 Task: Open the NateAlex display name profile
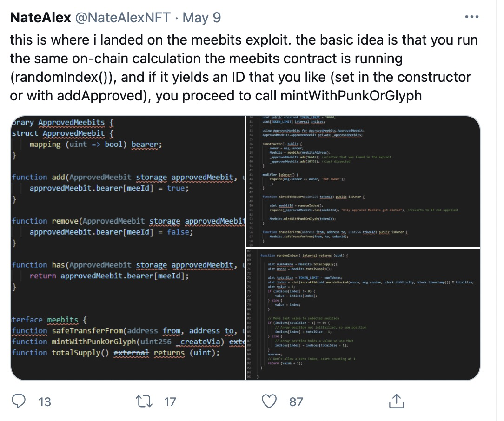pyautogui.click(x=40, y=18)
